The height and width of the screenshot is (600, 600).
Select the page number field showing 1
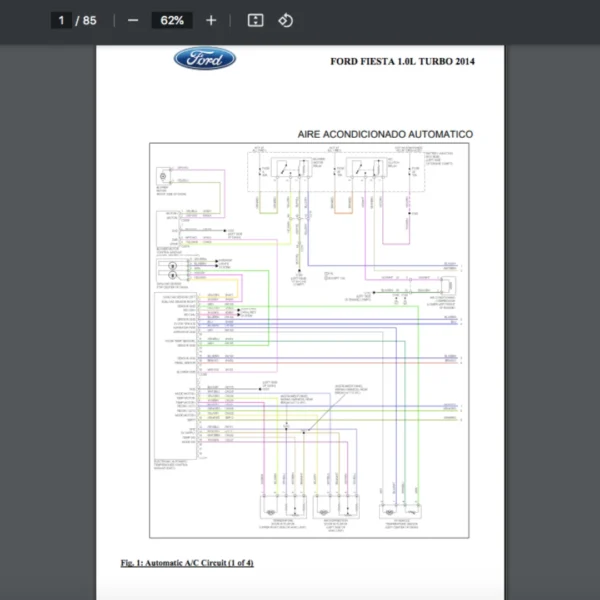[61, 20]
